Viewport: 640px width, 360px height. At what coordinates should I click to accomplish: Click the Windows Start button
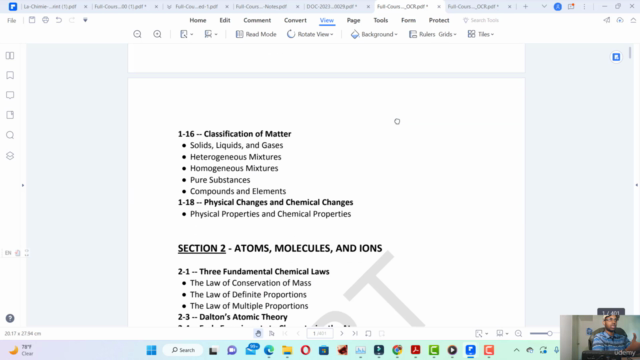[x=151, y=350]
